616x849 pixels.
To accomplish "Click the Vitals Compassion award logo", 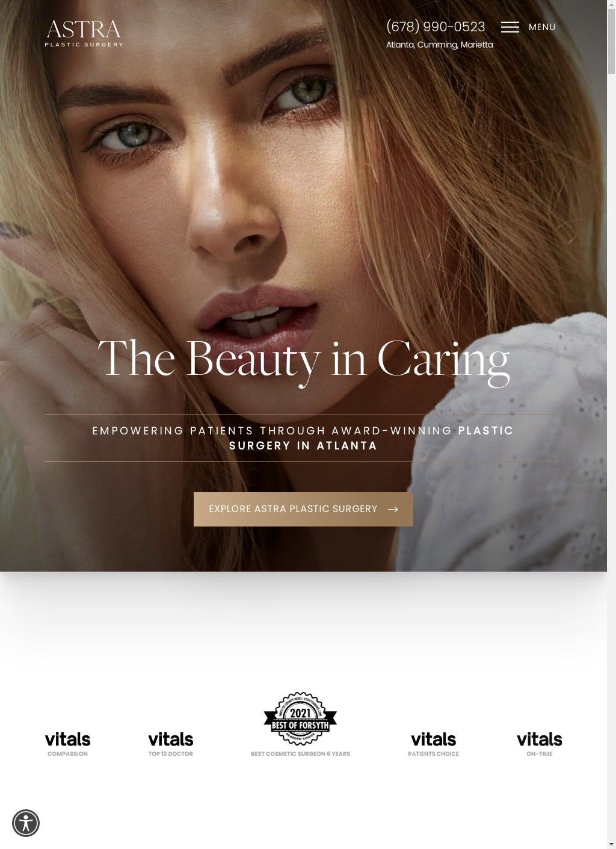I will (x=67, y=743).
